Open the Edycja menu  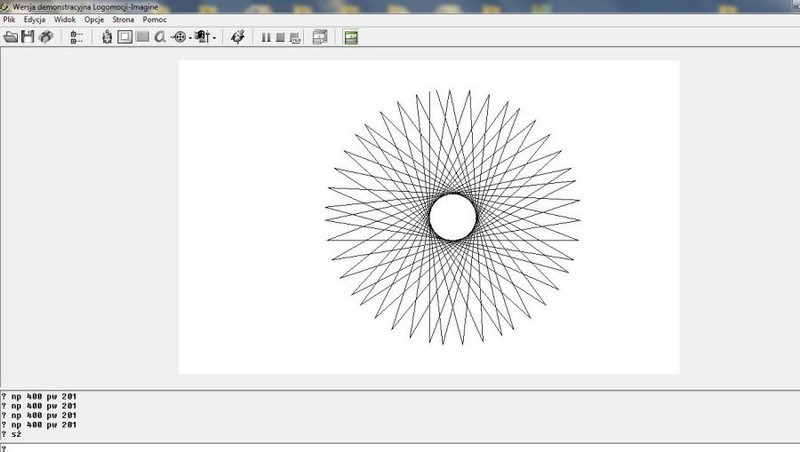click(x=35, y=20)
